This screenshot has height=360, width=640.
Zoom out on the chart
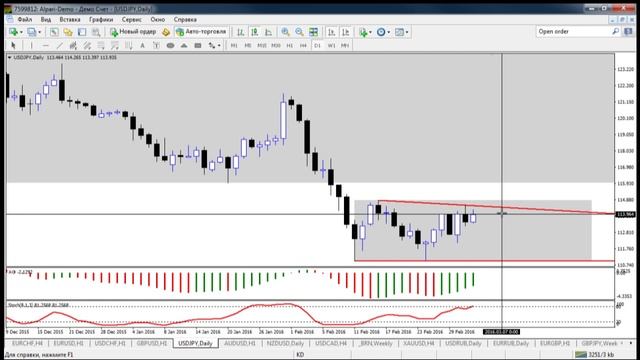click(299, 32)
